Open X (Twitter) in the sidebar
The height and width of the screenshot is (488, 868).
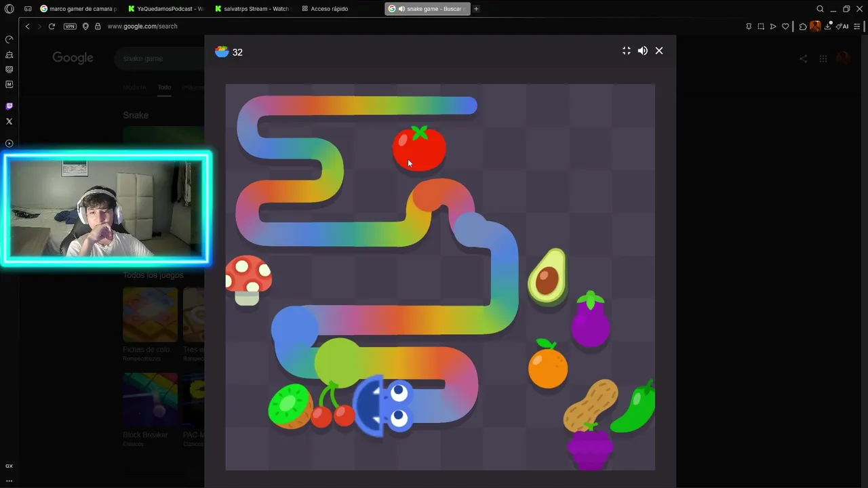tap(9, 121)
